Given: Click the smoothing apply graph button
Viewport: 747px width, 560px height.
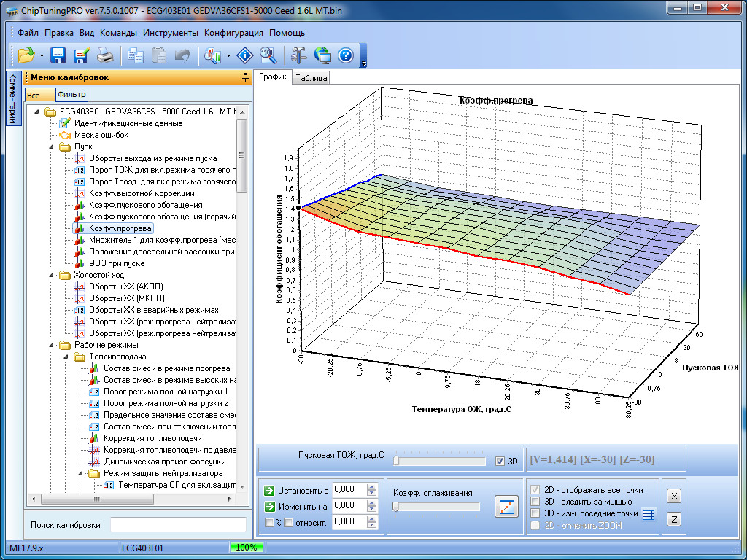Looking at the screenshot, I should [506, 506].
